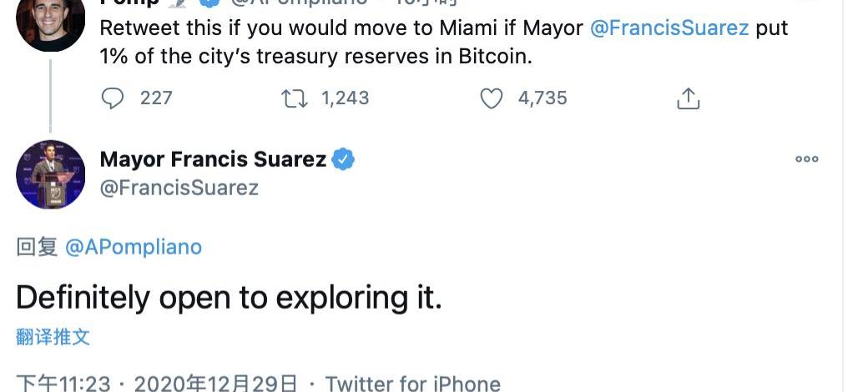Click the @APompliano reply-to link
The height and width of the screenshot is (392, 868).
point(133,247)
